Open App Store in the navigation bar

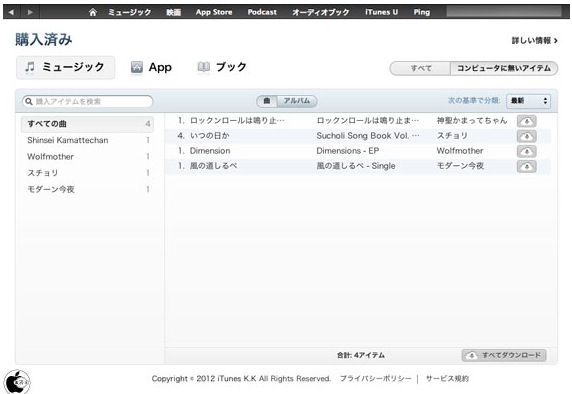(x=214, y=12)
